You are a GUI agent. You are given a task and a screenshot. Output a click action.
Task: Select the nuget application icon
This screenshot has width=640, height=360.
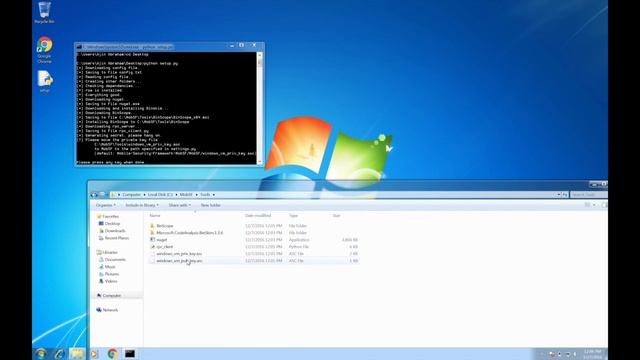pyautogui.click(x=152, y=240)
